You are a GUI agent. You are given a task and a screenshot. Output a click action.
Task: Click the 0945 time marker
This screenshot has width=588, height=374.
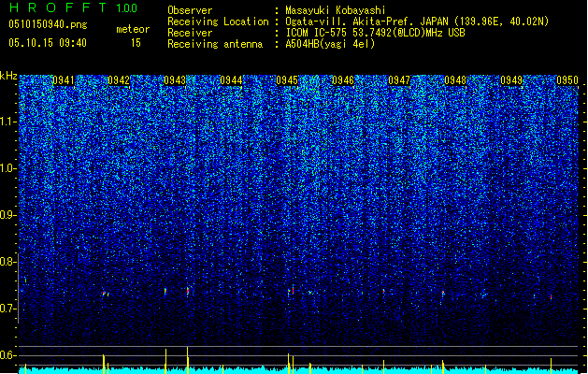(287, 80)
